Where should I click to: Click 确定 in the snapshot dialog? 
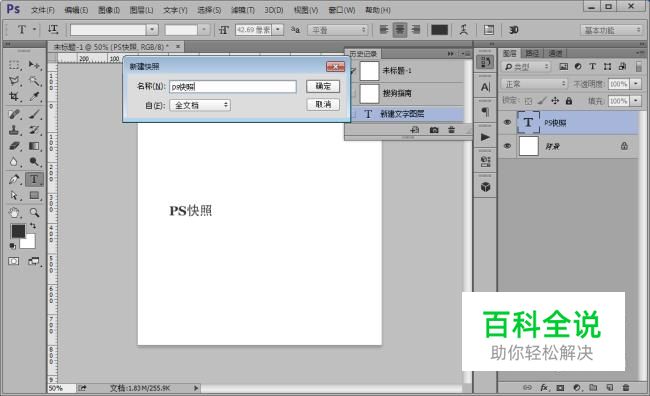click(x=323, y=86)
